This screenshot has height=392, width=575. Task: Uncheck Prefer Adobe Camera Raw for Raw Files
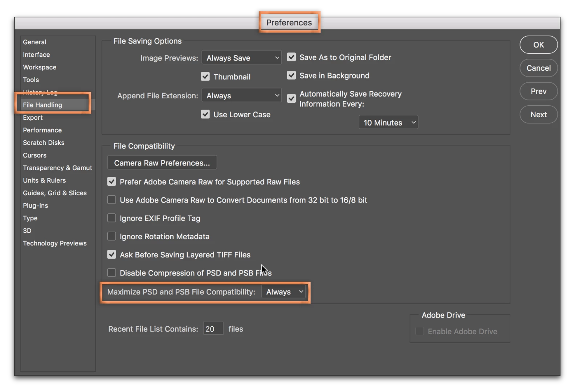point(112,181)
